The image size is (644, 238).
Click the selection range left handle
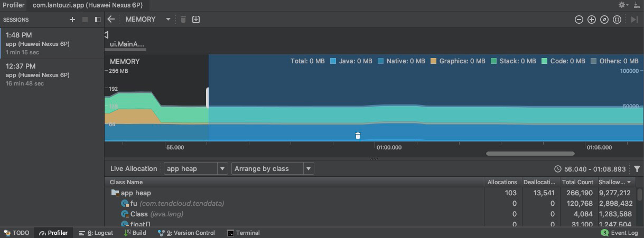pos(208,98)
